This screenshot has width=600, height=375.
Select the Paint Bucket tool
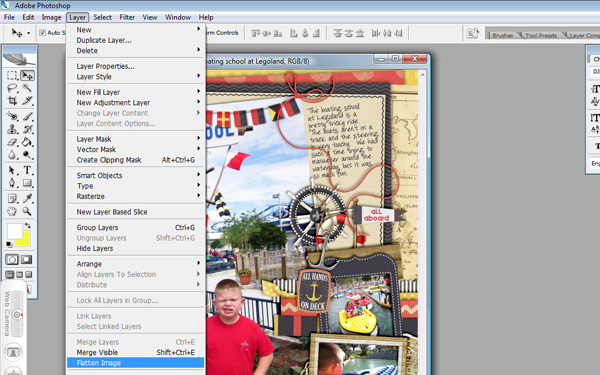coord(27,142)
